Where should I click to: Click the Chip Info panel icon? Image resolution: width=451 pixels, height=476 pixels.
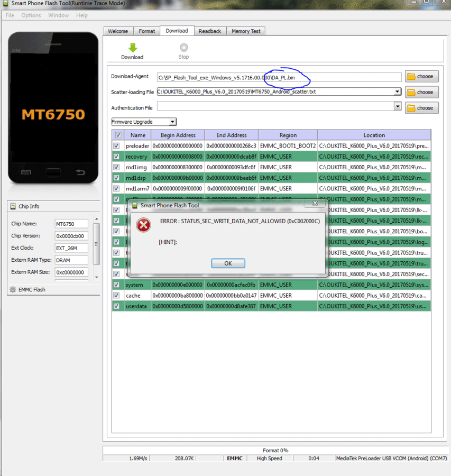point(13,206)
